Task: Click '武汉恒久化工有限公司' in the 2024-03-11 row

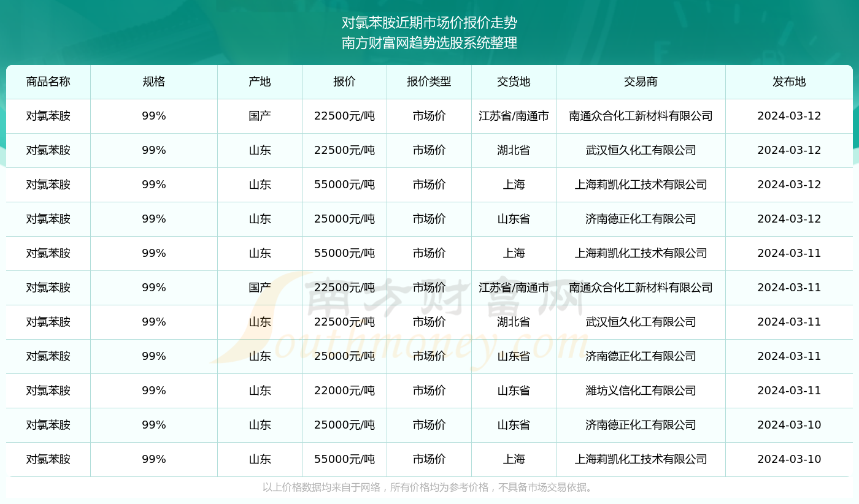Action: 641,322
